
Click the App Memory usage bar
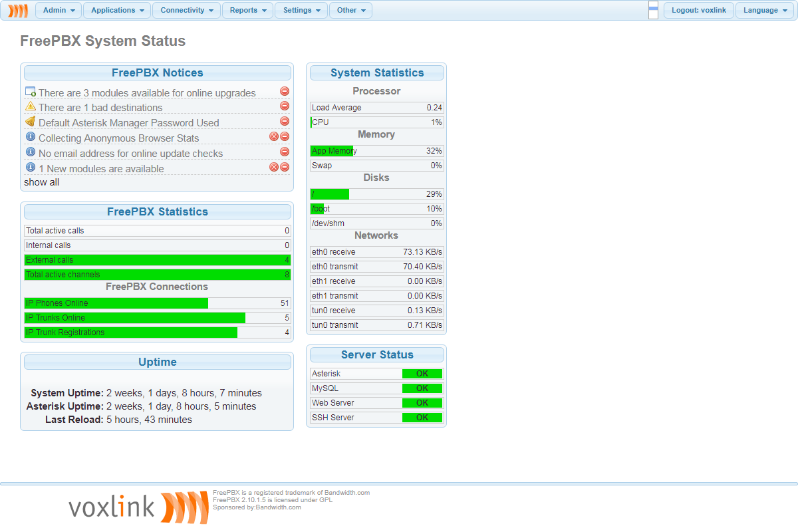pyautogui.click(x=377, y=151)
